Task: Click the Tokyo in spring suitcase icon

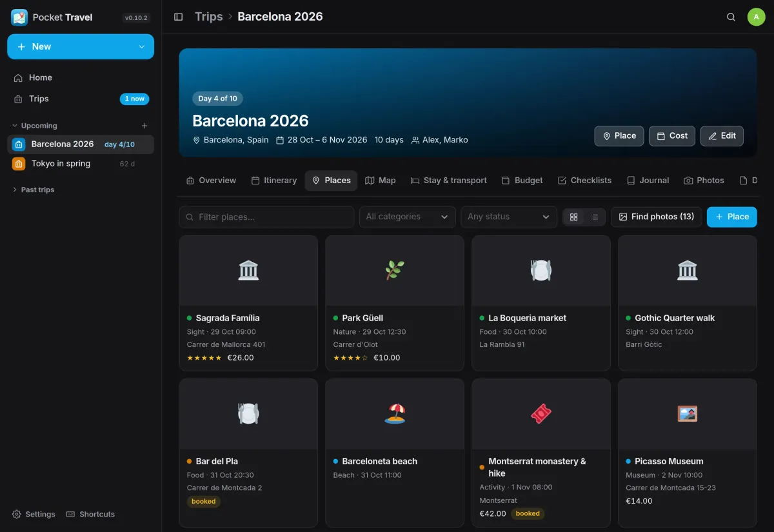Action: (19, 164)
